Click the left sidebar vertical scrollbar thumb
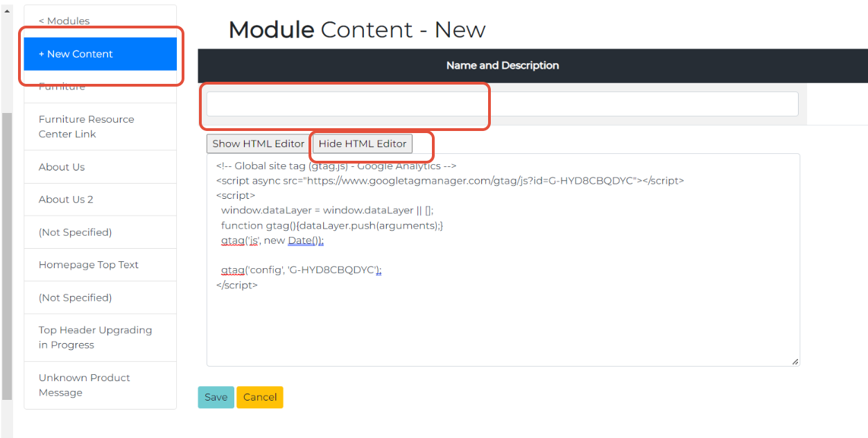The height and width of the screenshot is (438, 868). 7,256
